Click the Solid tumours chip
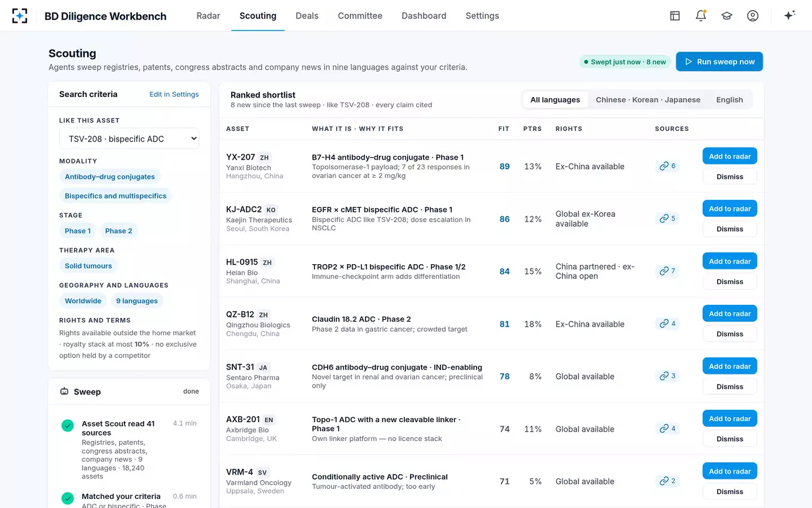Viewport: 812px width, 508px height. tap(89, 266)
